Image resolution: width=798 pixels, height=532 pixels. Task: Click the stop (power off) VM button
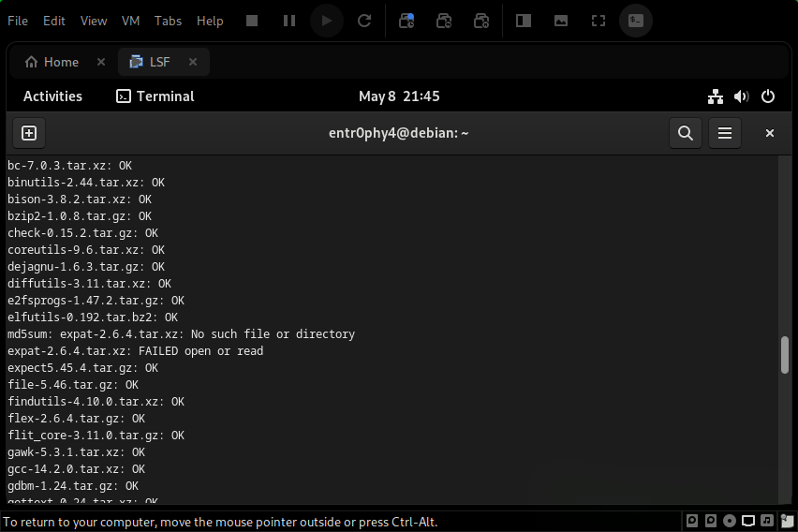point(252,21)
